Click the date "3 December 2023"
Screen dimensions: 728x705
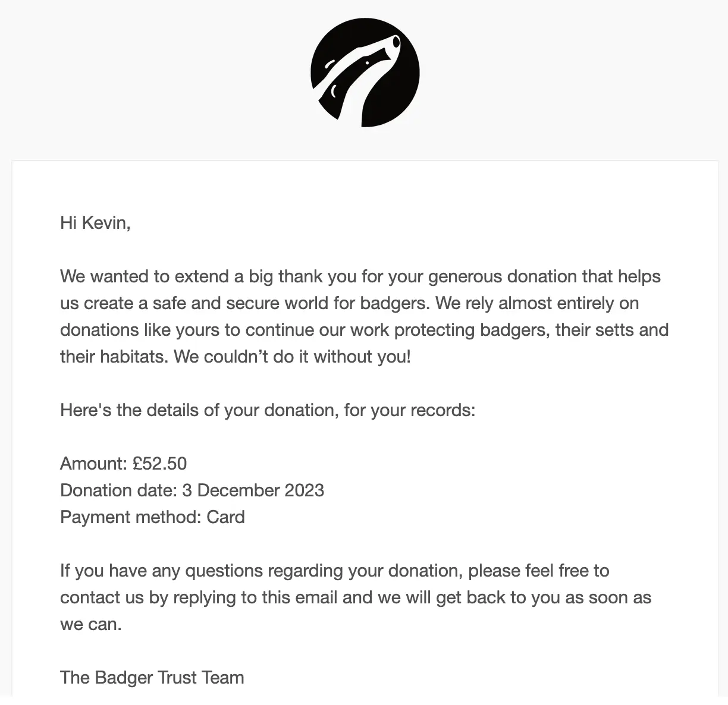[x=253, y=490]
